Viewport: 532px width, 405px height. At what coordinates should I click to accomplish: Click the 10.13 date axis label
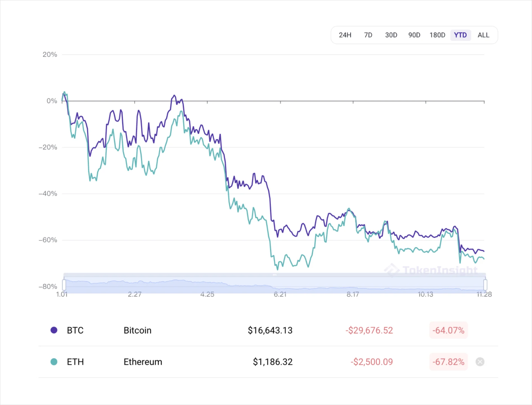point(425,295)
